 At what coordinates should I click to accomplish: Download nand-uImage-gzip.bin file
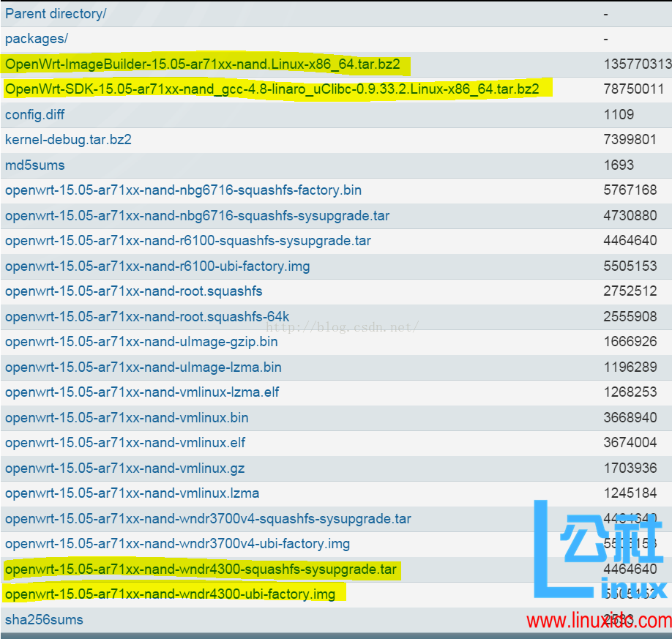coord(141,342)
